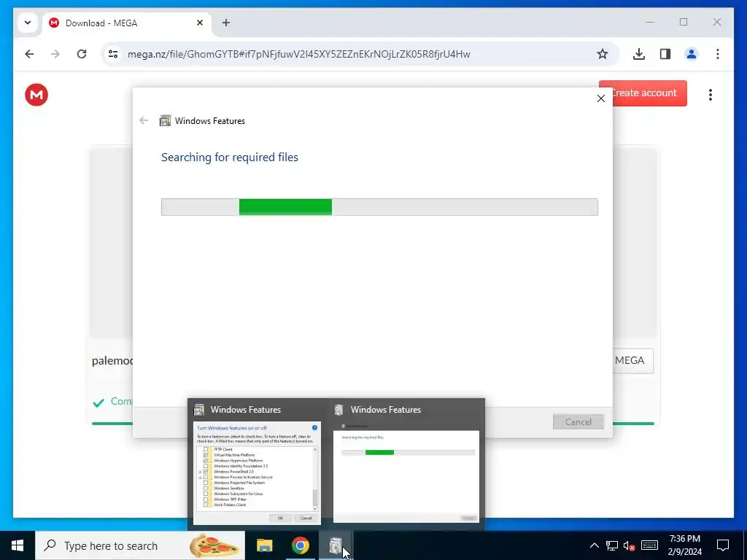Select the 'Turn Windows features on or off' thumbnail
This screenshot has width=747, height=560.
(x=258, y=463)
